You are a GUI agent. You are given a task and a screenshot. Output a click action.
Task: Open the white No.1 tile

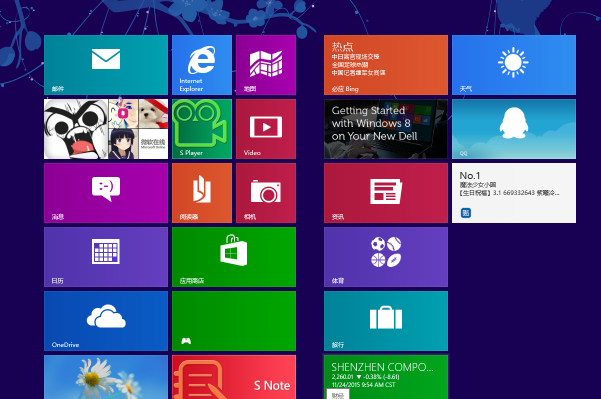514,193
